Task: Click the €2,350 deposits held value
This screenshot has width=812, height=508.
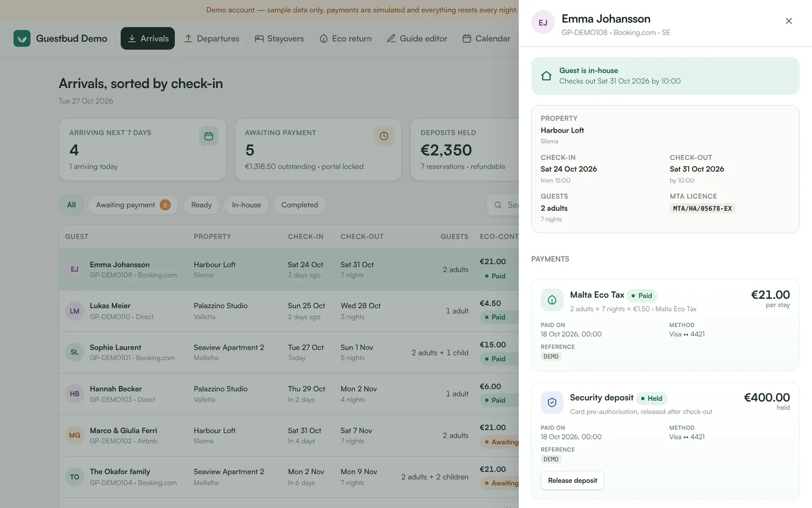Action: [x=446, y=150]
